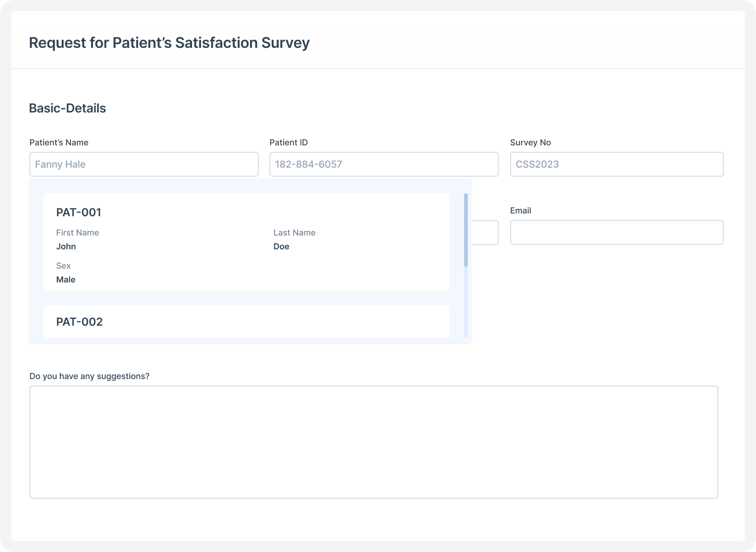Screen dimensions: 756x552
Task: Click the Survey No input field
Action: click(616, 164)
